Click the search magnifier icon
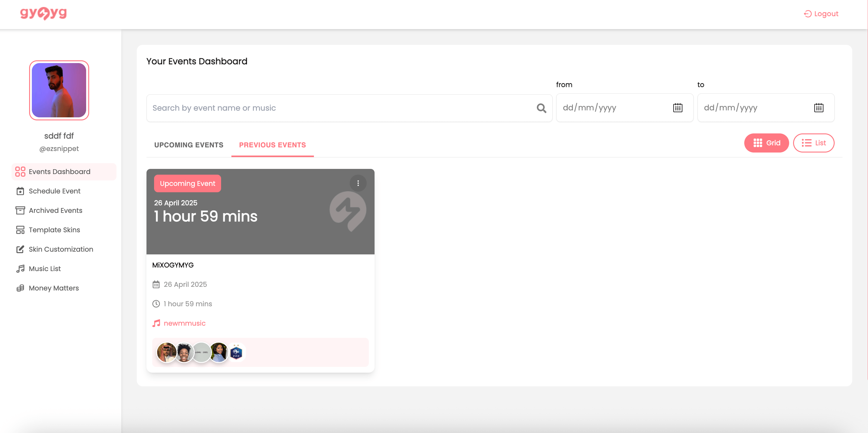Screen dimensions: 868x433 [541, 108]
